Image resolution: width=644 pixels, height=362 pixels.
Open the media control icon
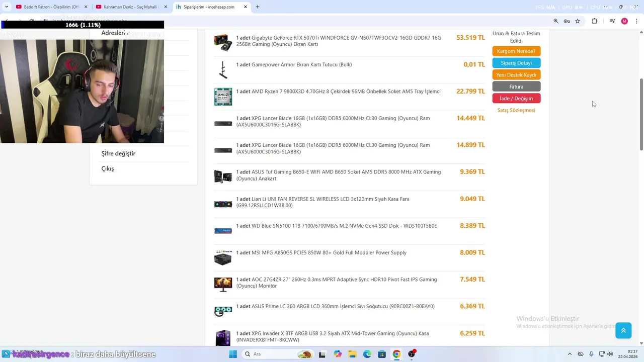click(612, 21)
